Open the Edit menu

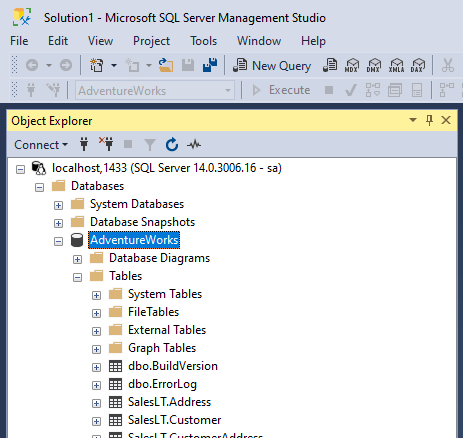(x=58, y=41)
